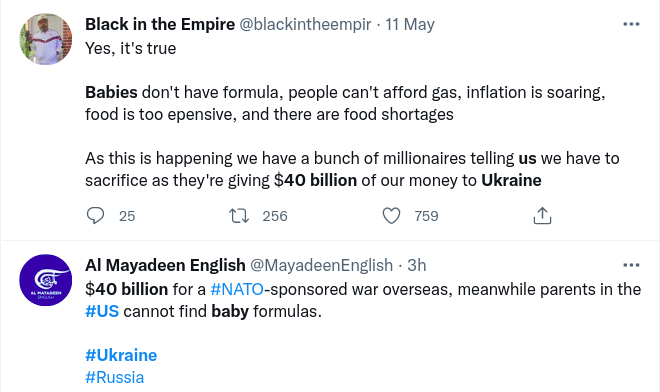This screenshot has width=660, height=392.
Task: Open the @MayadeenEnglish handle
Action: click(322, 265)
